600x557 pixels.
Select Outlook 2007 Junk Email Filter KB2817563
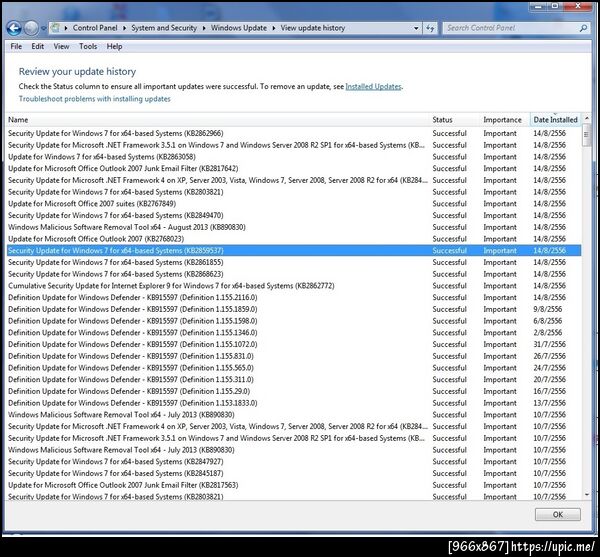click(x=294, y=485)
